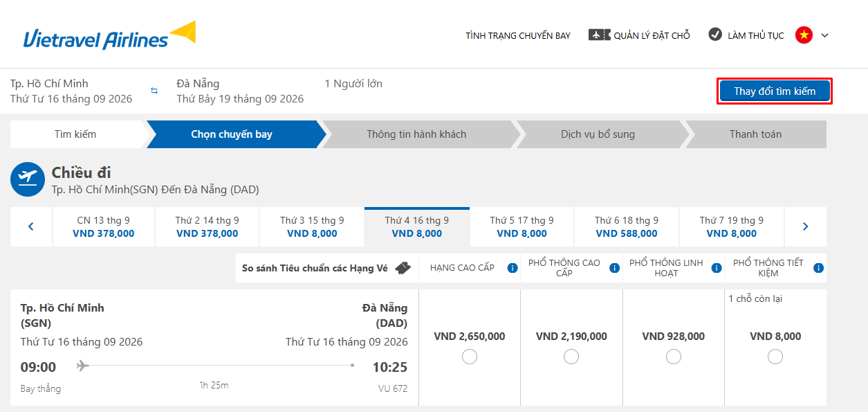This screenshot has height=412, width=868.
Task: Click ticket icon beside So sánh Tiêu chuẩn
Action: tap(403, 268)
